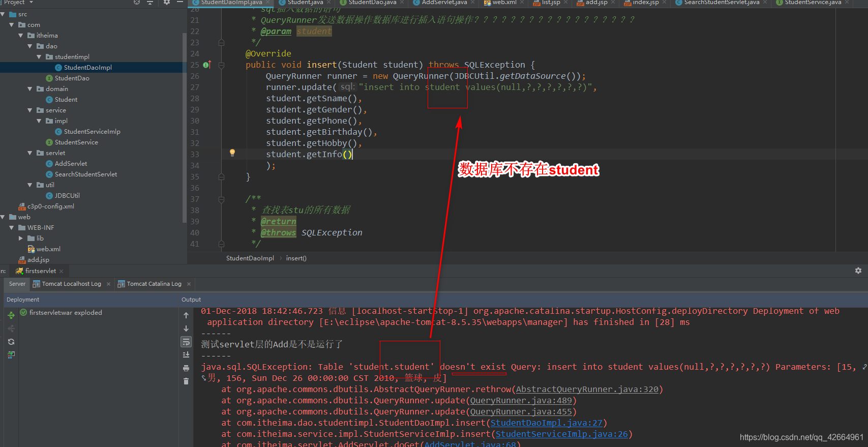
Task: Select SearchStudentServlet in project tree
Action: point(86,174)
